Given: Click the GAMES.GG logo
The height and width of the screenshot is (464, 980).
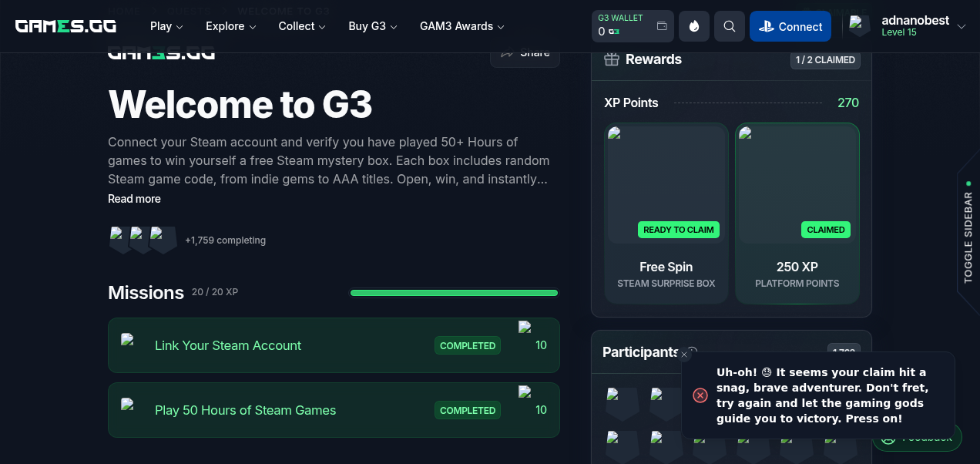Looking at the screenshot, I should (66, 26).
